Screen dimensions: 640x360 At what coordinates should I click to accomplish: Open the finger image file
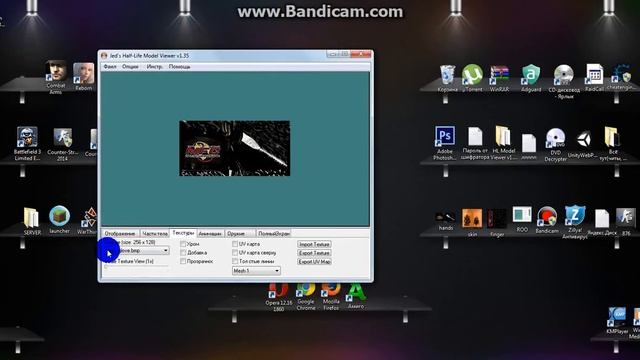(x=497, y=222)
